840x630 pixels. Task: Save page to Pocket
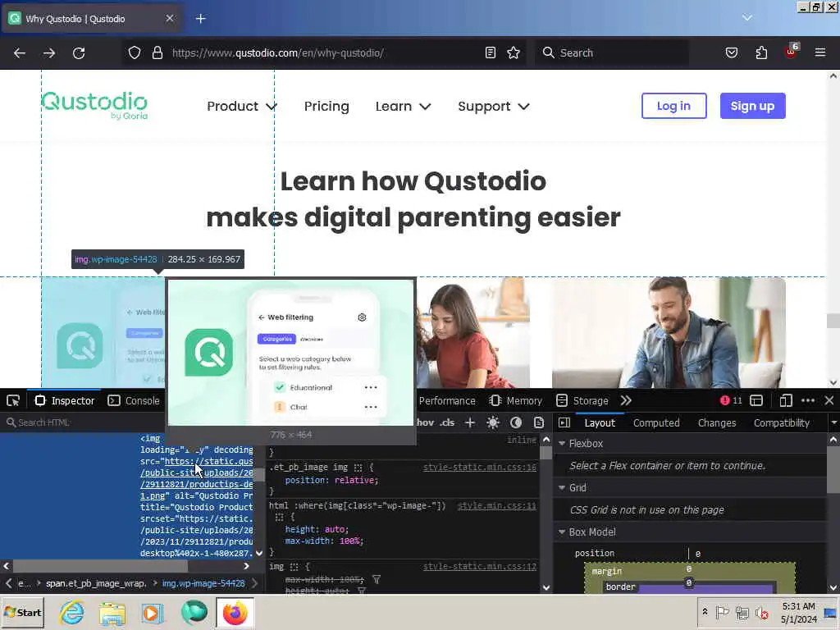tap(731, 52)
